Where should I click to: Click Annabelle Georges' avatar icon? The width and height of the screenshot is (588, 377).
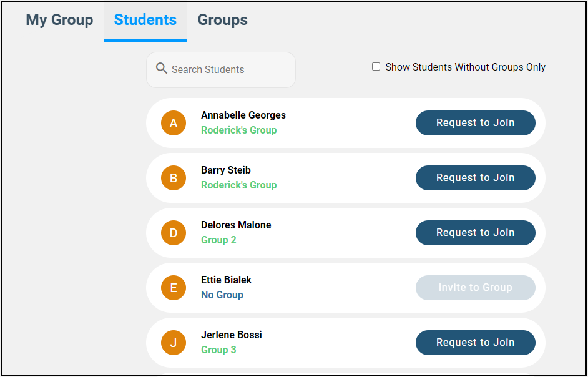(x=174, y=123)
